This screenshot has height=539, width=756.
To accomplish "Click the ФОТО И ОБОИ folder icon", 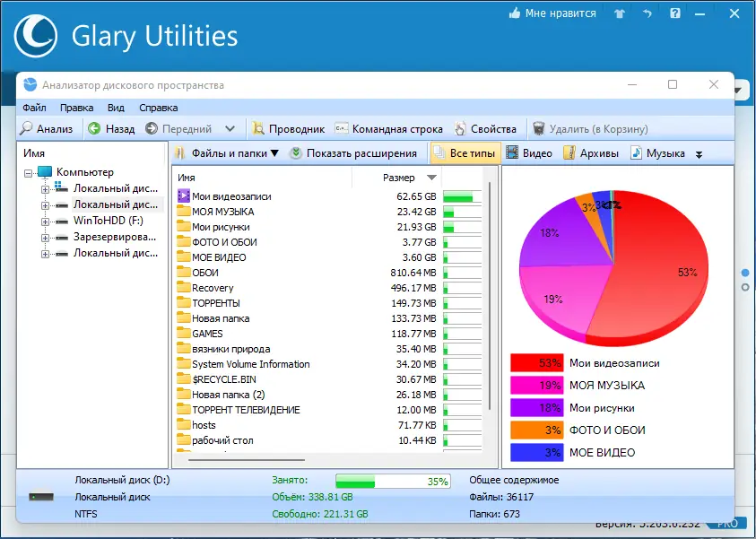I will (184, 241).
